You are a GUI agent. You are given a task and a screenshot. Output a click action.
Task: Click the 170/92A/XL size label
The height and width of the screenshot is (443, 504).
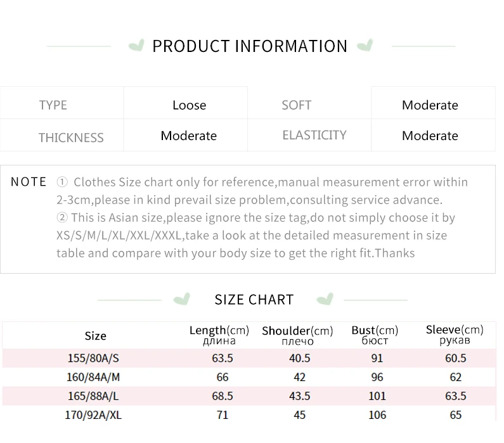pyautogui.click(x=93, y=415)
